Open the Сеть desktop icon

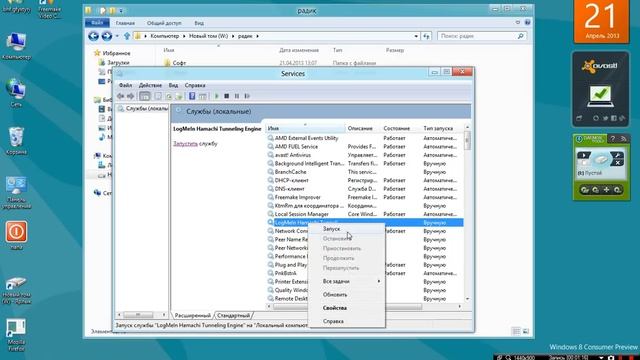click(x=16, y=93)
